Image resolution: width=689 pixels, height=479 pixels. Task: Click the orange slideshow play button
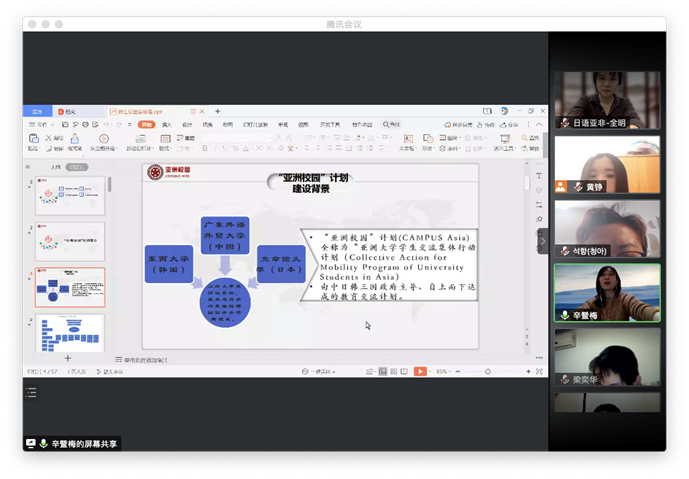click(x=421, y=371)
